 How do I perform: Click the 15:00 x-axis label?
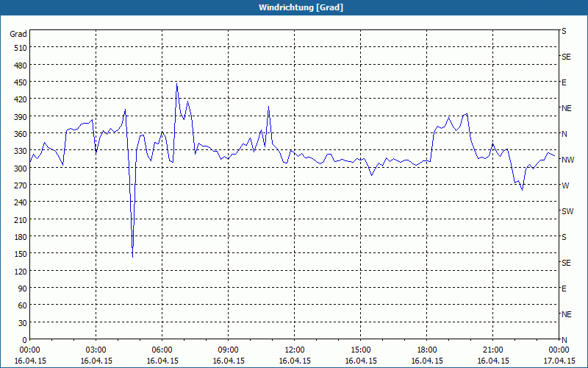click(360, 350)
